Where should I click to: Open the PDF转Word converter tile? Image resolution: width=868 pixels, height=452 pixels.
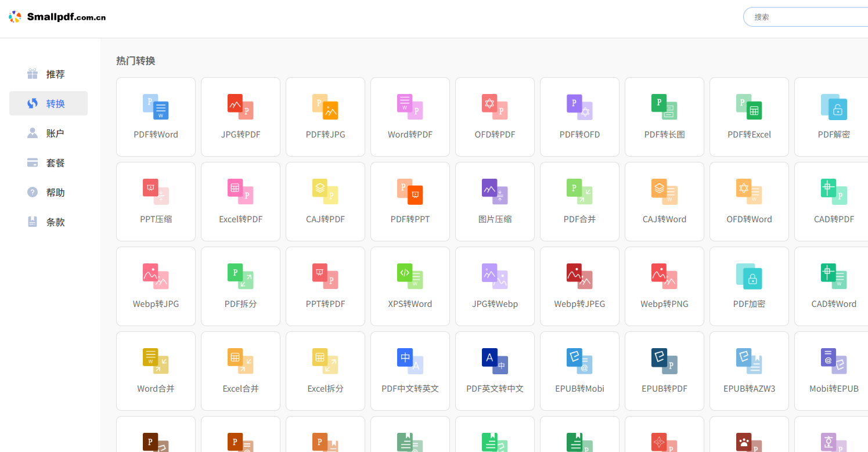click(156, 117)
